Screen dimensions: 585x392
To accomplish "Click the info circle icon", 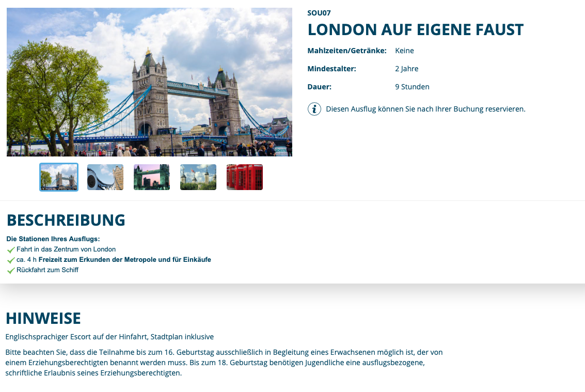I will (x=314, y=109).
